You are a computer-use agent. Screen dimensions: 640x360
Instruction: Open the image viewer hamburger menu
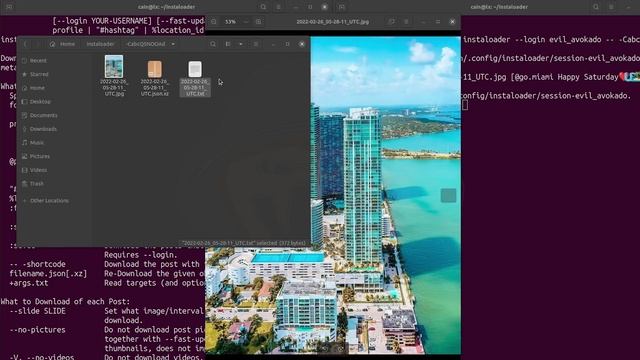(406, 22)
